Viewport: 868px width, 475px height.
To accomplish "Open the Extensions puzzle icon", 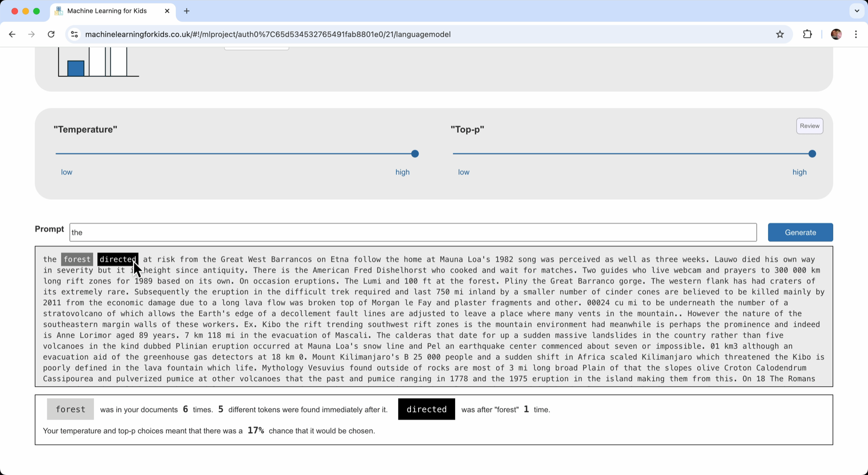I will tap(807, 34).
